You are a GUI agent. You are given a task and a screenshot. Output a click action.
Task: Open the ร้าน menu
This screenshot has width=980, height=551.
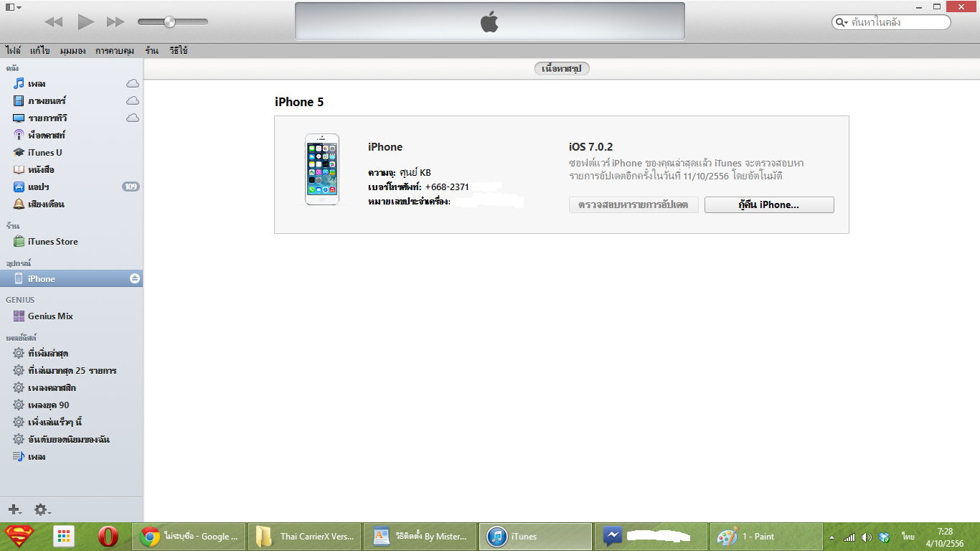(x=151, y=51)
